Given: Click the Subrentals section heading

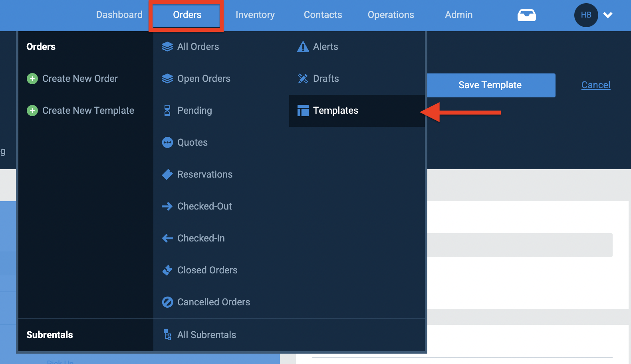Looking at the screenshot, I should click(50, 335).
